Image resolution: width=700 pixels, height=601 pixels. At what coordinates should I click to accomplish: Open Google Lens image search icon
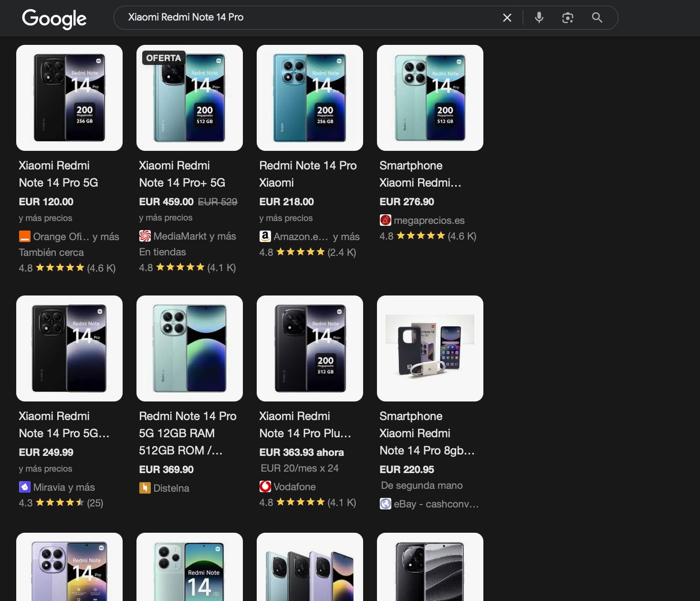pyautogui.click(x=567, y=18)
